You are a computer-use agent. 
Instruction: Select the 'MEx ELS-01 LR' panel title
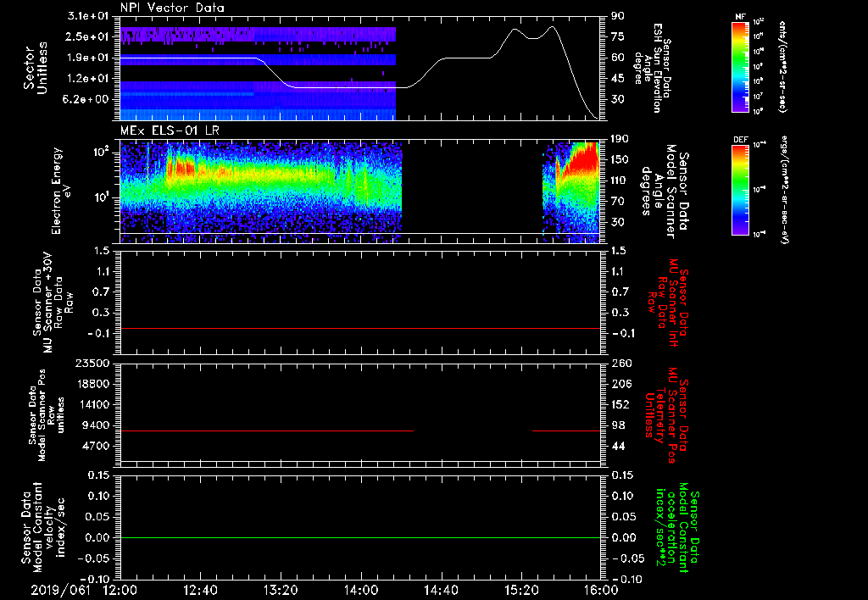[170, 131]
